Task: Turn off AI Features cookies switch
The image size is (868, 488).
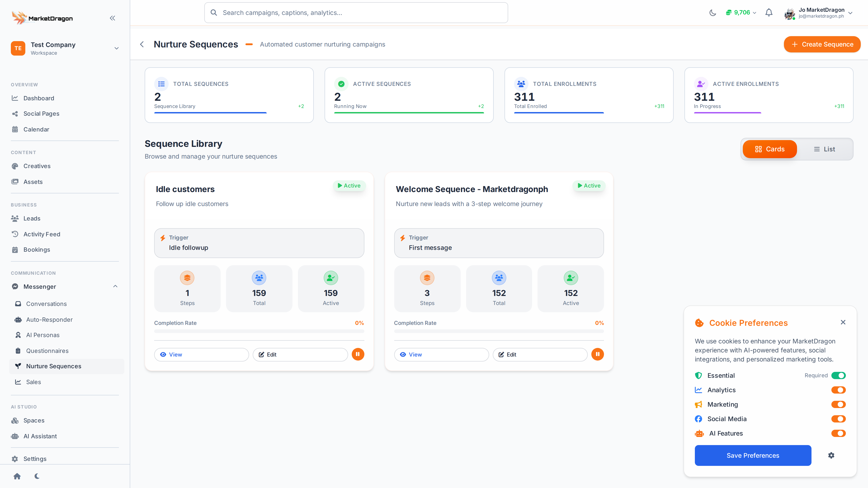Action: 839,434
